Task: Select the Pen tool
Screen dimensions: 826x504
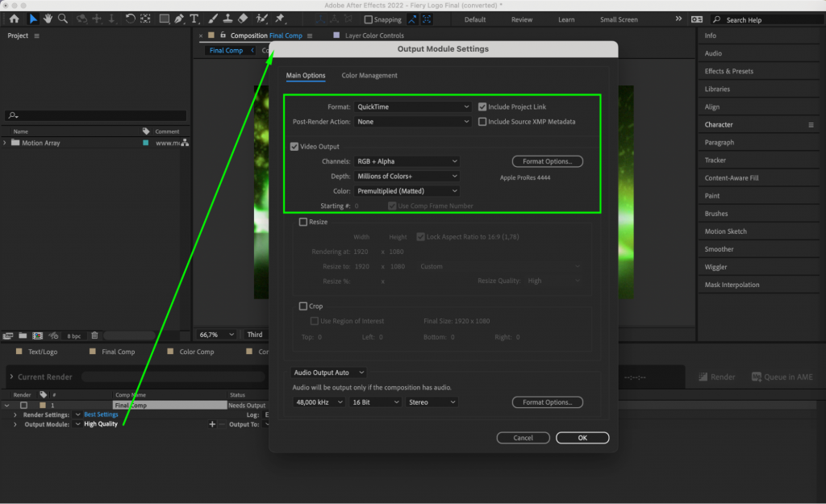Action: click(x=177, y=19)
